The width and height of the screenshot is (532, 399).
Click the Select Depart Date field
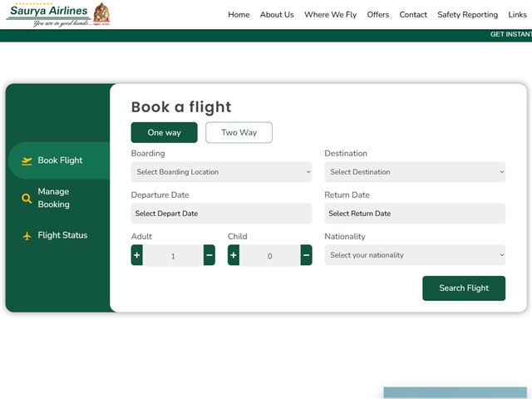tap(221, 214)
